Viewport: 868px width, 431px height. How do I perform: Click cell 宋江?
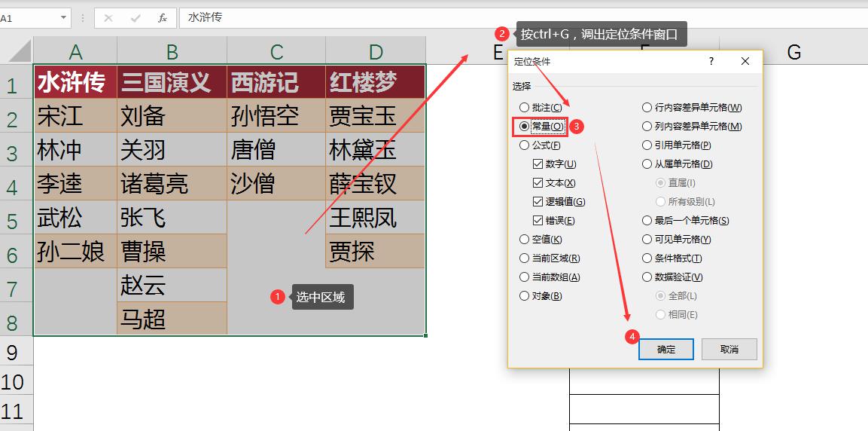75,116
